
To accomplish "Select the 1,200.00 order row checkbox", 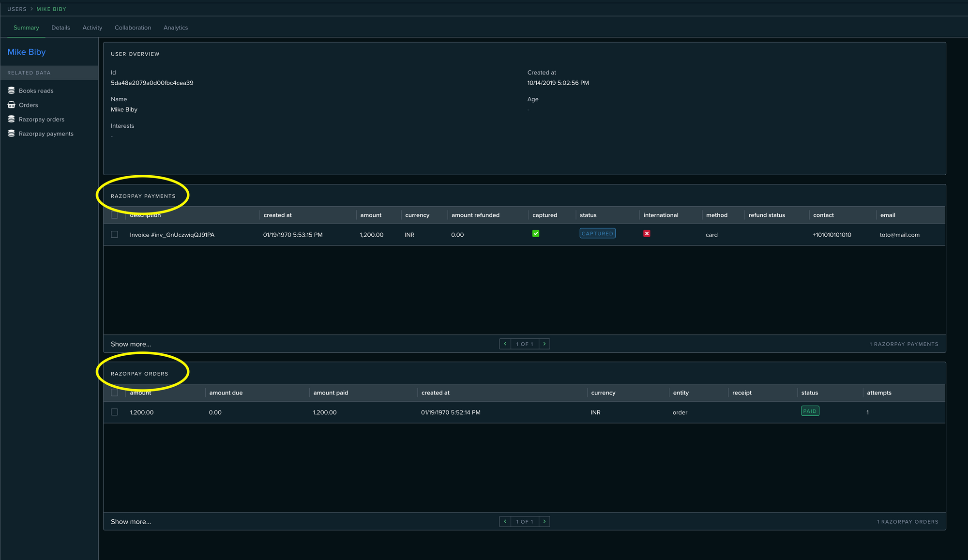I will pos(114,412).
